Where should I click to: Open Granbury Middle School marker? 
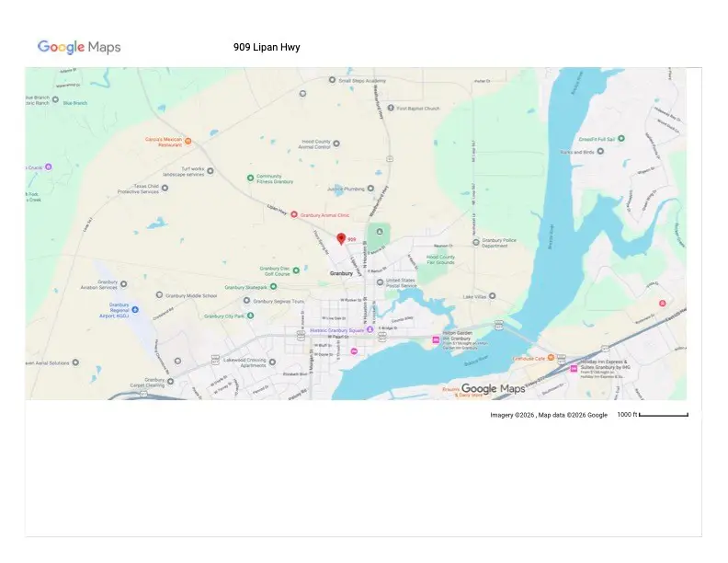click(159, 295)
